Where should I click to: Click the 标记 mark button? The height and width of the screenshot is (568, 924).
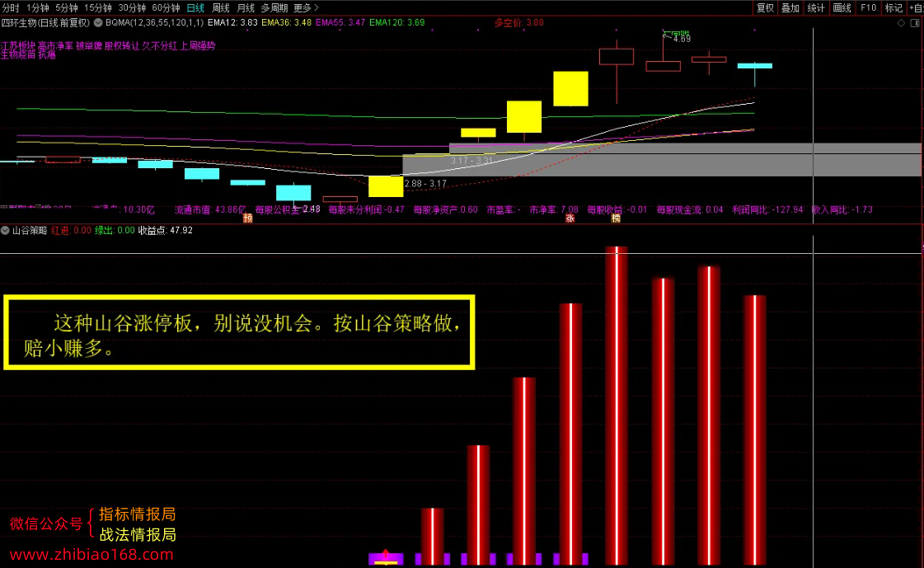(x=894, y=7)
